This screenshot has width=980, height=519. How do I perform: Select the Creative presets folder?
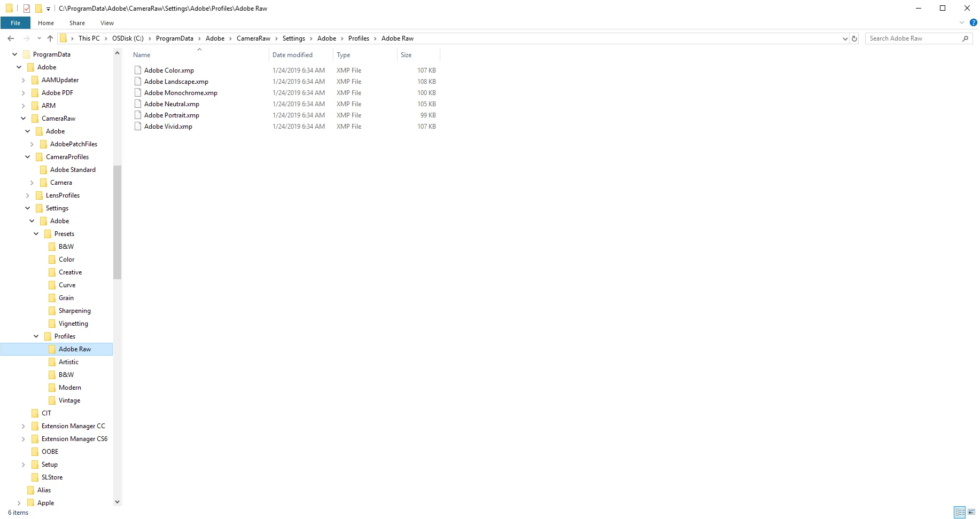coord(70,272)
